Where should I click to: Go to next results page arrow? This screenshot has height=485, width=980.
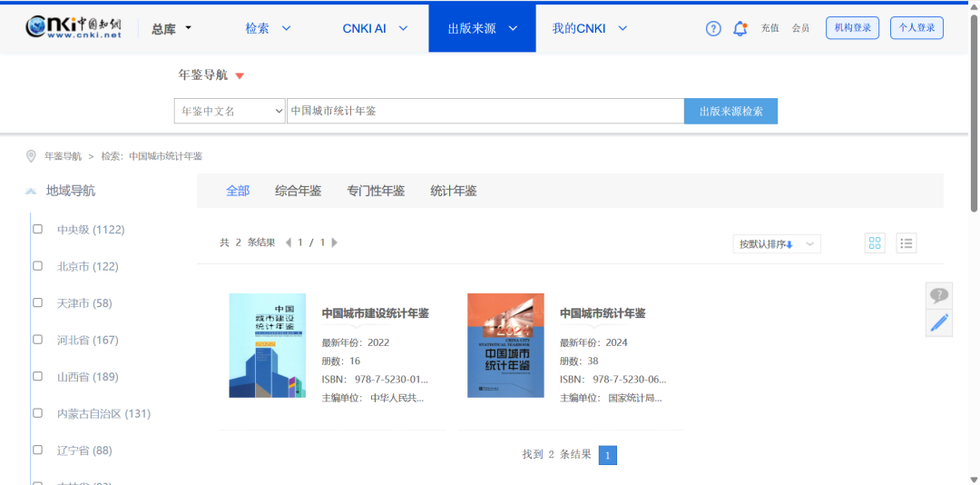(334, 242)
